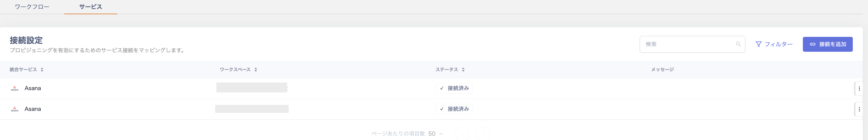Sort by ワークスペース column
Viewport: 868px width, 140px height.
click(256, 70)
